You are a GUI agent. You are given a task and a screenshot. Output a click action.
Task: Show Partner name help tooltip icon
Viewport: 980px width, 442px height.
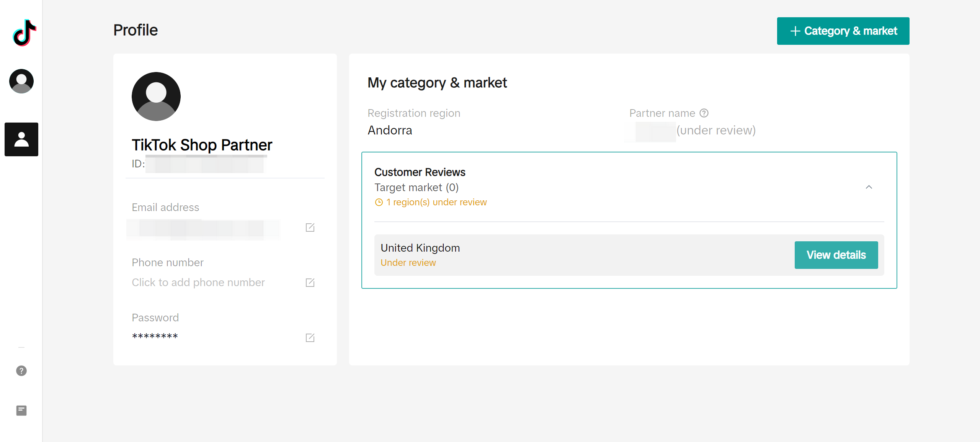704,113
